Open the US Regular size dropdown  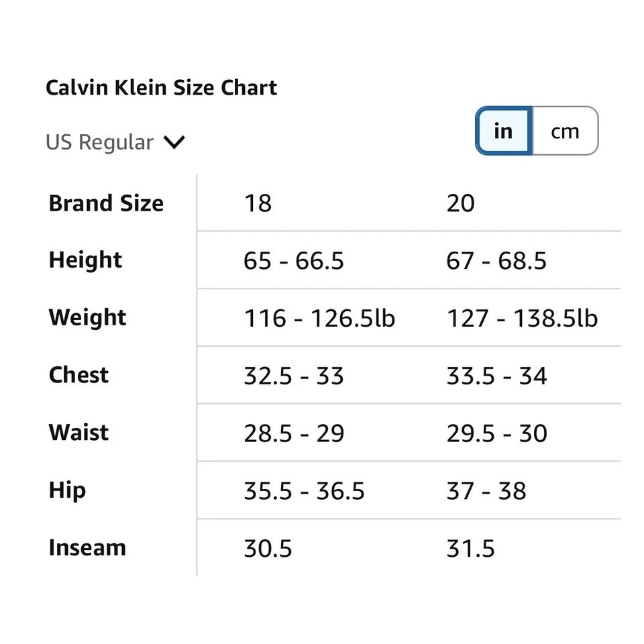[x=115, y=142]
